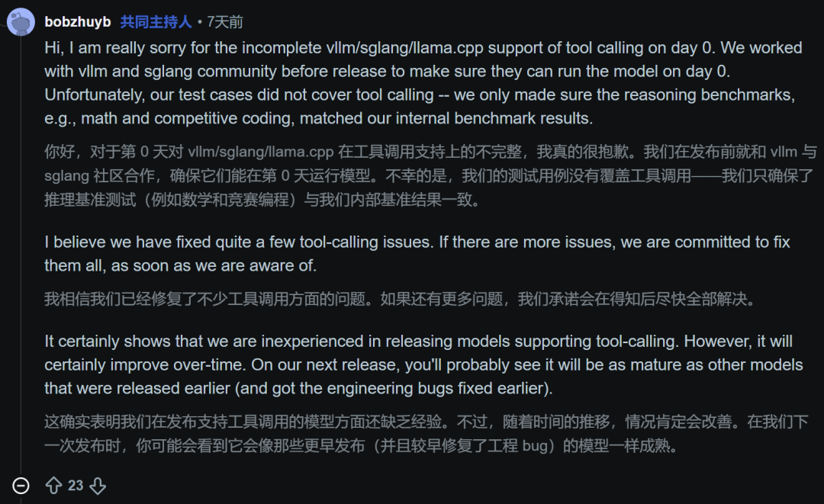
Task: Collapse the comment with minus circle
Action: [21, 486]
